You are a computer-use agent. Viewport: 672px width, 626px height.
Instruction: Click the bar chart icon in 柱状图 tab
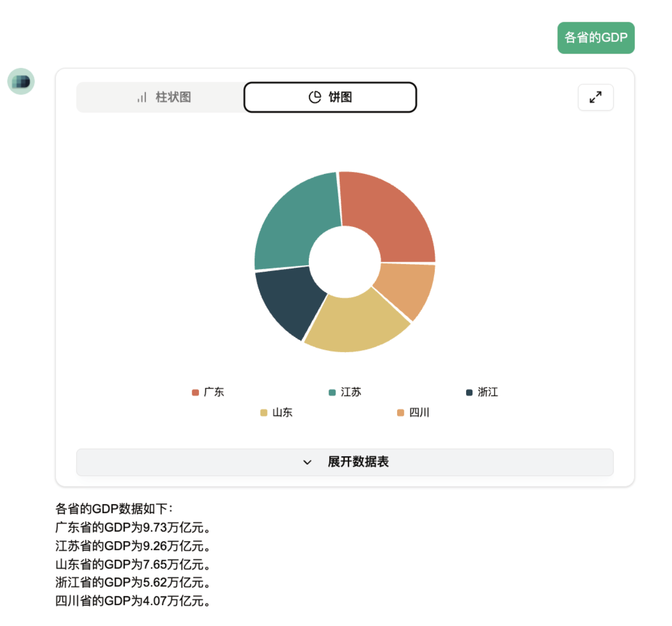coord(142,98)
